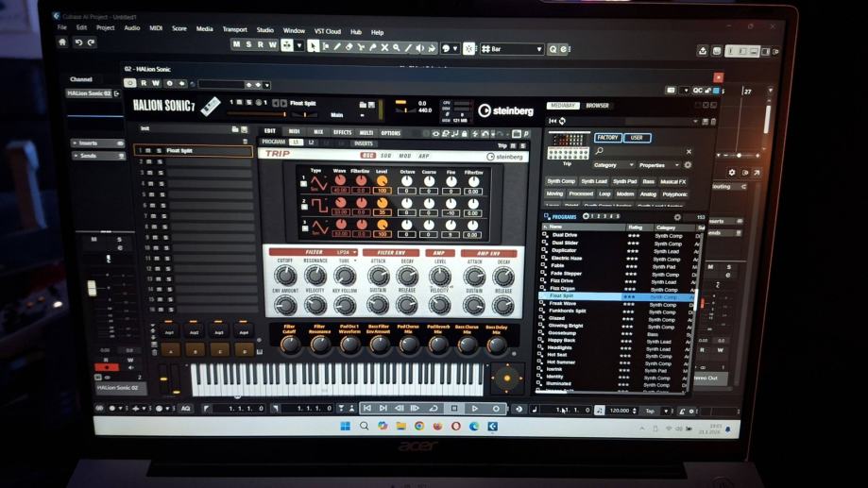868x488 pixels.
Task: Click the lock icon in HALion toolbar
Action: (464, 133)
